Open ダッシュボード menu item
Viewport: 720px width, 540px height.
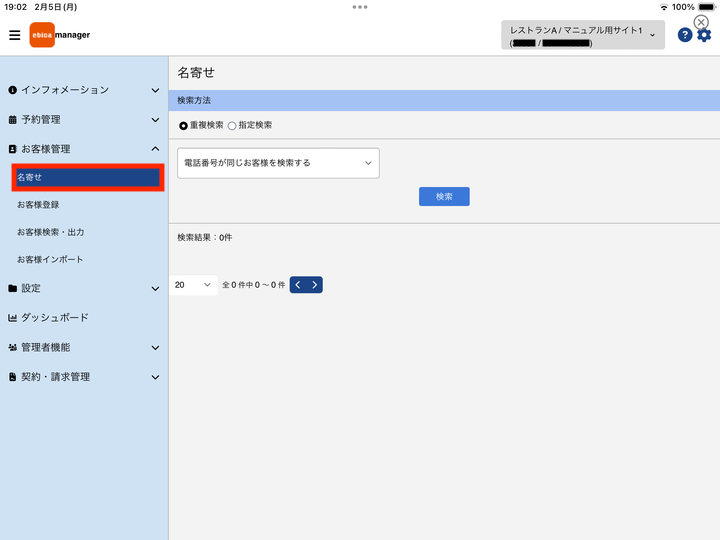point(55,318)
